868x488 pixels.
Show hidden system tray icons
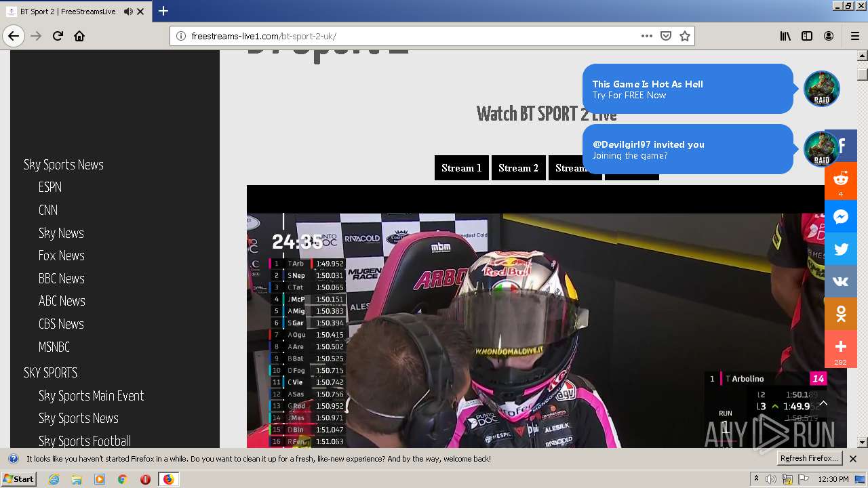point(757,479)
